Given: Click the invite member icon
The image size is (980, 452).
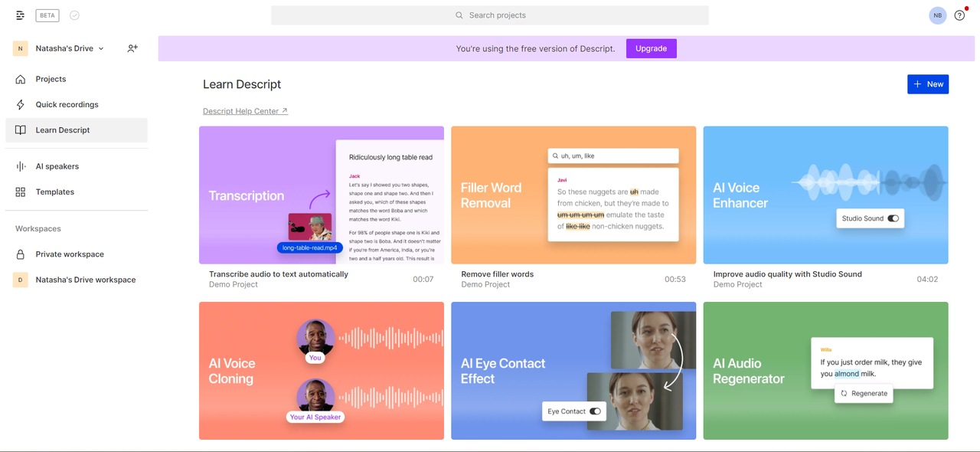Looking at the screenshot, I should click(x=132, y=48).
